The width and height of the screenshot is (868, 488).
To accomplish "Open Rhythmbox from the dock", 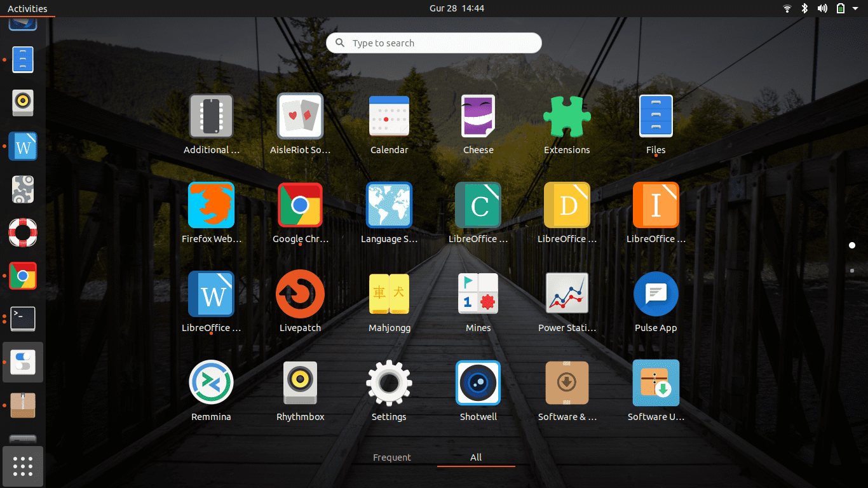I will (23, 103).
